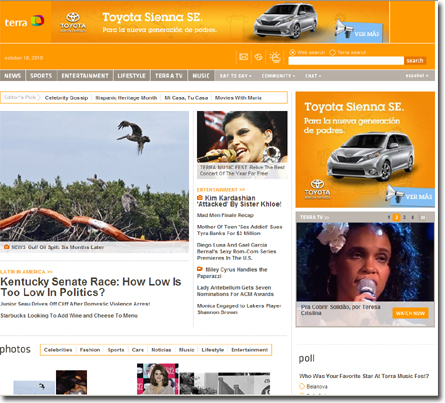Image resolution: width=445 pixels, height=403 pixels.
Task: Click the Toyota logo in top banner
Action: [73, 22]
